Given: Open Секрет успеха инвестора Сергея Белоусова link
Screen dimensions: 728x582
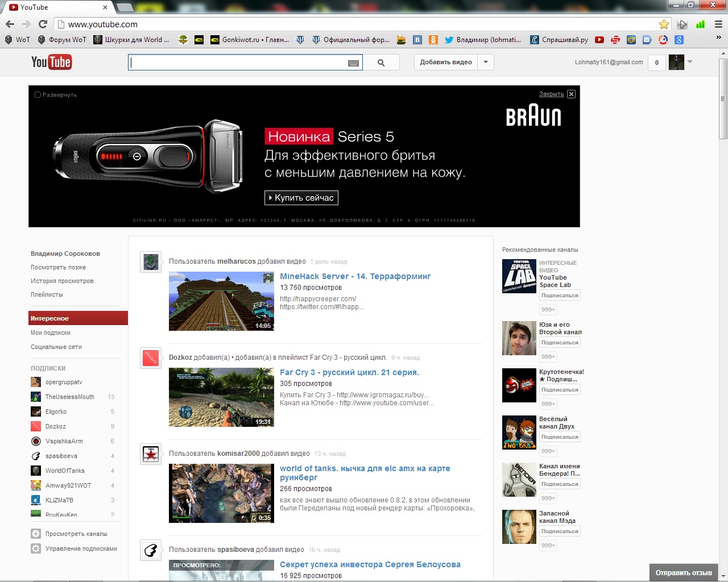Looking at the screenshot, I should (x=370, y=564).
